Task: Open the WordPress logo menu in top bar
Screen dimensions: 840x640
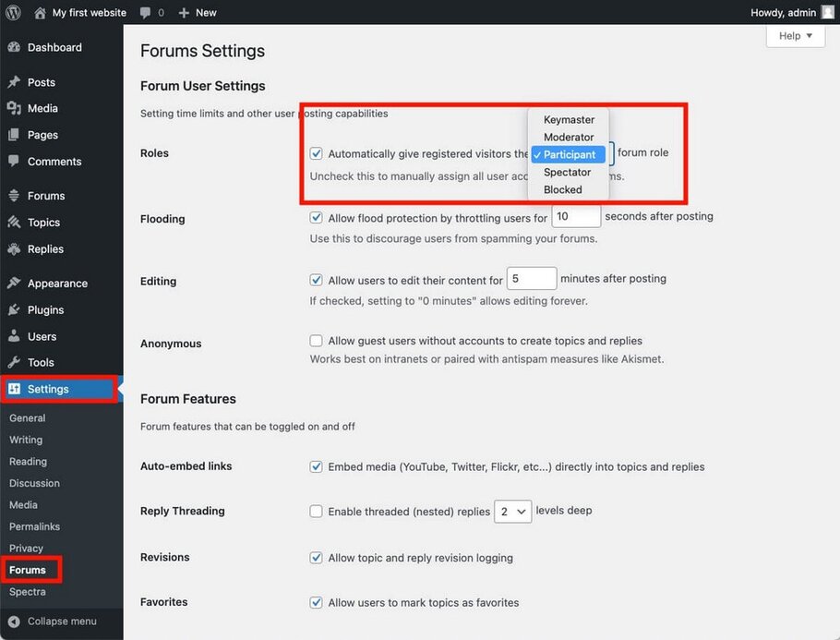Action: [13, 12]
